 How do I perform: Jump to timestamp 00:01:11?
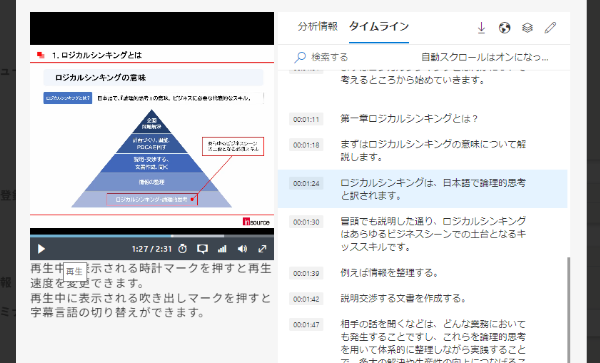point(306,119)
